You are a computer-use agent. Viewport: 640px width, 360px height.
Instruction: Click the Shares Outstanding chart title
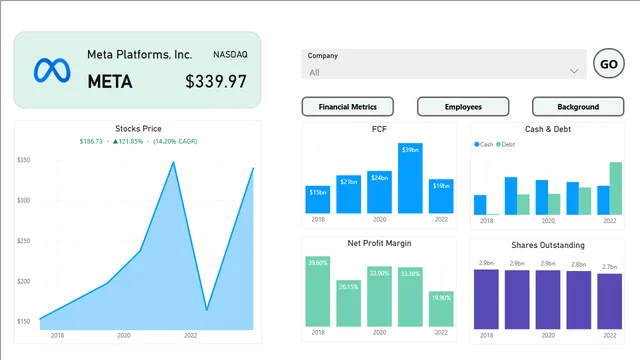(548, 245)
